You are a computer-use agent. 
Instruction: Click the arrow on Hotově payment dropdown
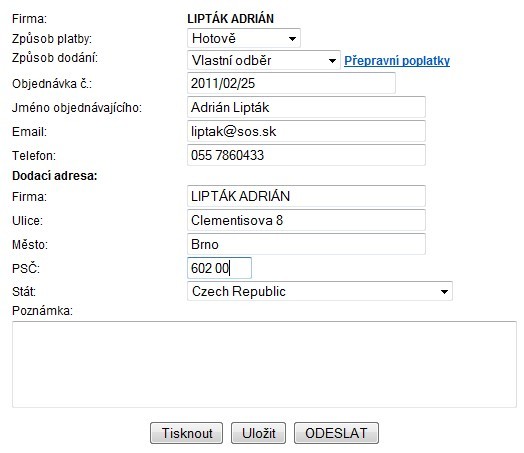pos(292,39)
